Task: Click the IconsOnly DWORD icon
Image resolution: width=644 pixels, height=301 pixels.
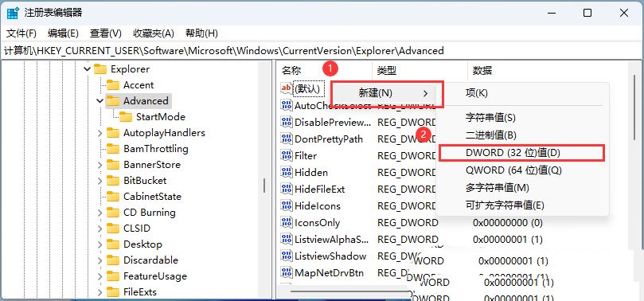Action: 287,223
